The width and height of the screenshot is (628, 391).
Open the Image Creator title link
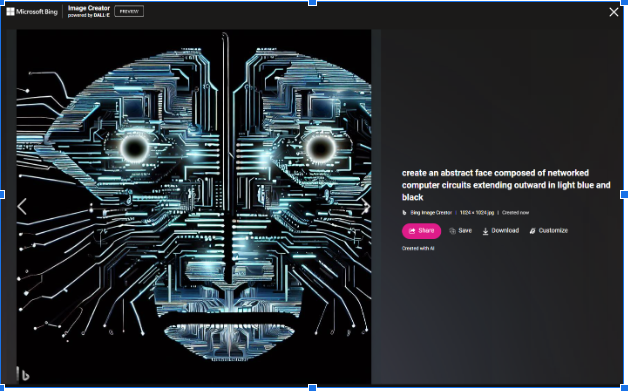pos(89,11)
